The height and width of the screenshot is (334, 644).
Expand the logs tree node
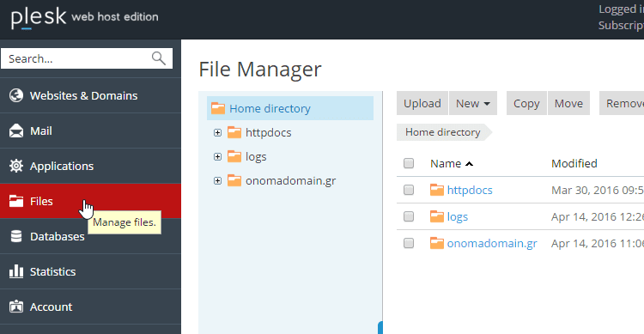pos(218,156)
